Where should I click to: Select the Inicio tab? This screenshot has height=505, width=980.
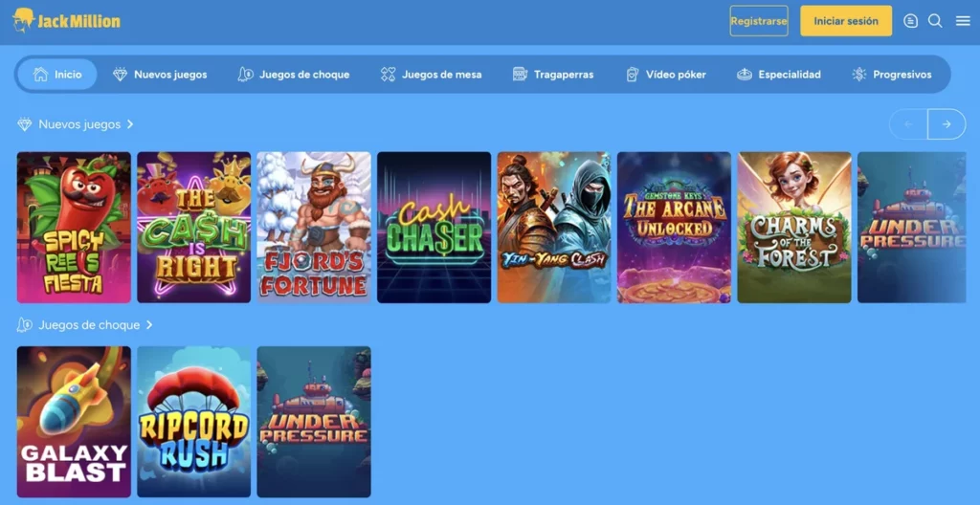(x=56, y=75)
